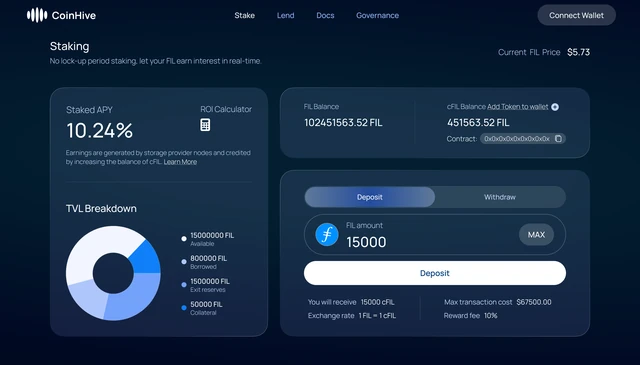Open the ROI Calculator icon
640x365 pixels.
tap(205, 125)
